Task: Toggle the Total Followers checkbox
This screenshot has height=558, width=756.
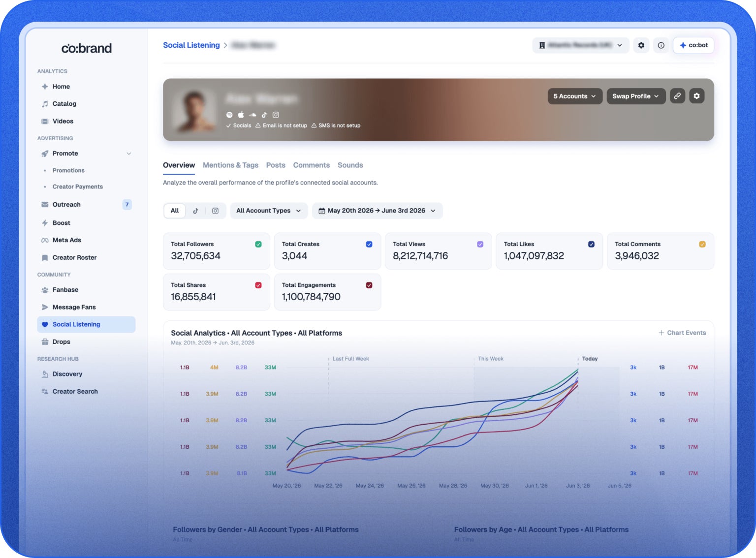Action: point(258,244)
